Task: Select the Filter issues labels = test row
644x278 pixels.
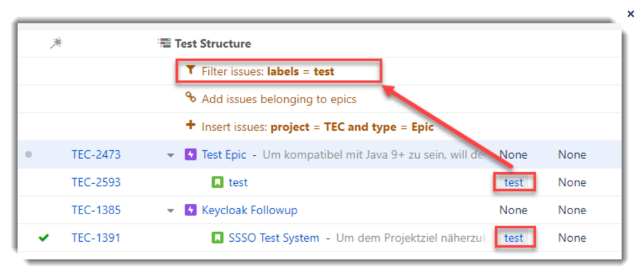Action: 268,72
